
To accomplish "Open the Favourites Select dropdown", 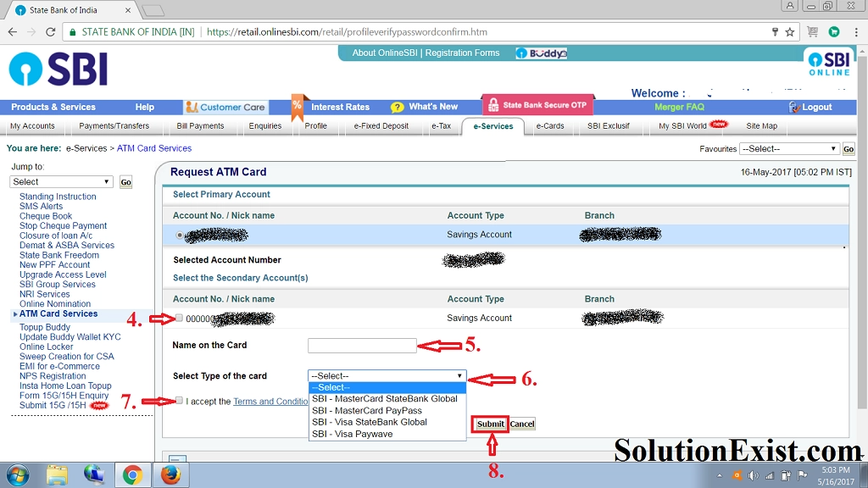I will point(788,148).
